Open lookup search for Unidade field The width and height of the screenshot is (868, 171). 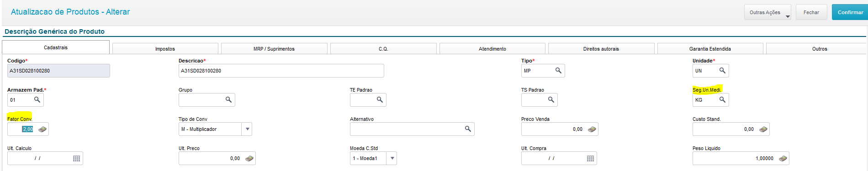[x=722, y=71]
